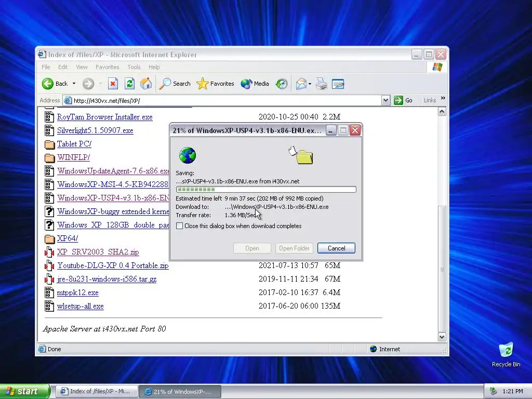Click the Windows flag logo in IE
This screenshot has height=399, width=532.
(437, 67)
